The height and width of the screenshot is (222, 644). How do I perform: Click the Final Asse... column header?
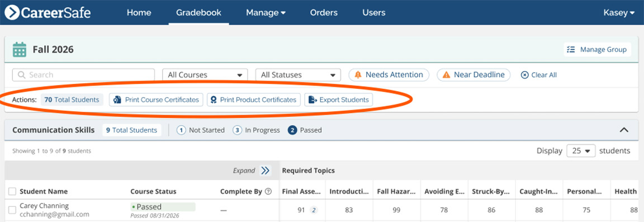[301, 191]
